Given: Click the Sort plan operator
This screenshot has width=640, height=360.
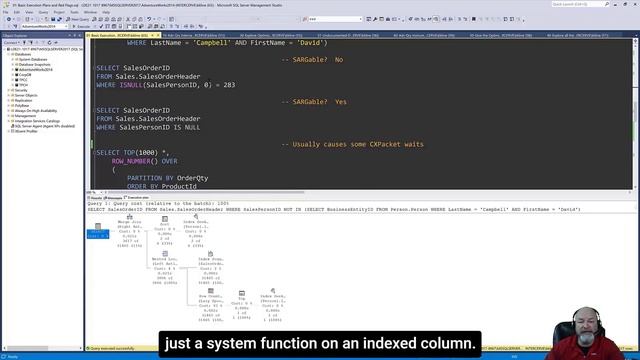Looking at the screenshot, I should 164,231.
